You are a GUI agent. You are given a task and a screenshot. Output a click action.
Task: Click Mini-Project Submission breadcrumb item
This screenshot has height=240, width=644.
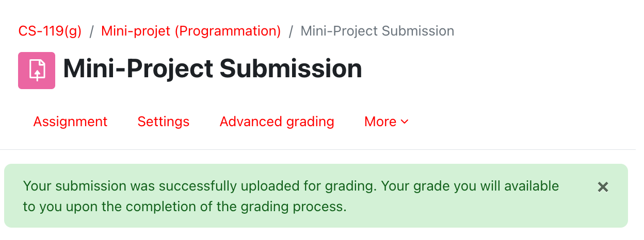pyautogui.click(x=377, y=31)
